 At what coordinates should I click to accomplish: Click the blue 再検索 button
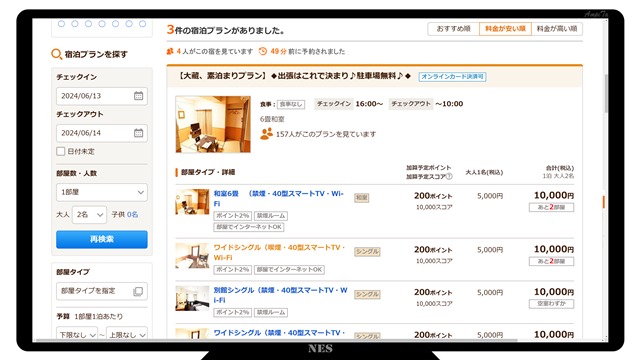click(x=102, y=239)
